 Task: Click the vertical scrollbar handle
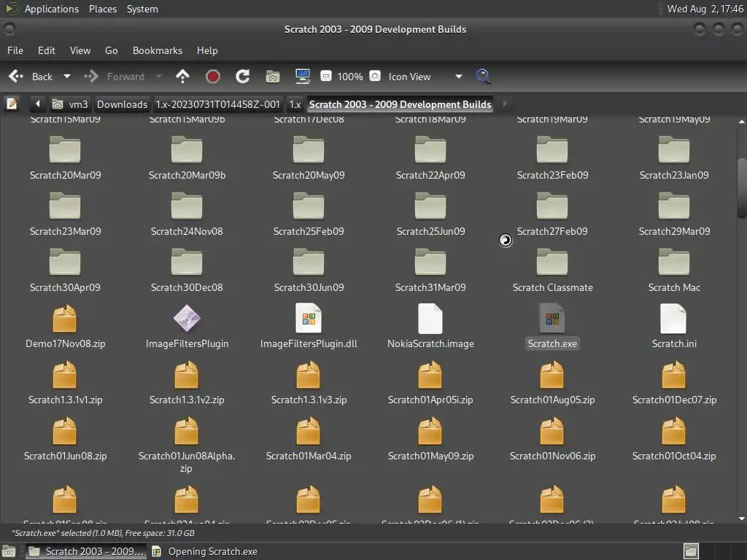click(742, 187)
